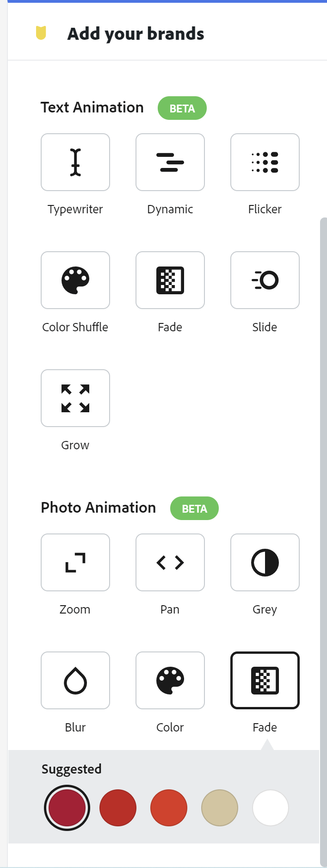This screenshot has height=868, width=327.
Task: Select Color Shuffle text animation
Action: coord(75,280)
